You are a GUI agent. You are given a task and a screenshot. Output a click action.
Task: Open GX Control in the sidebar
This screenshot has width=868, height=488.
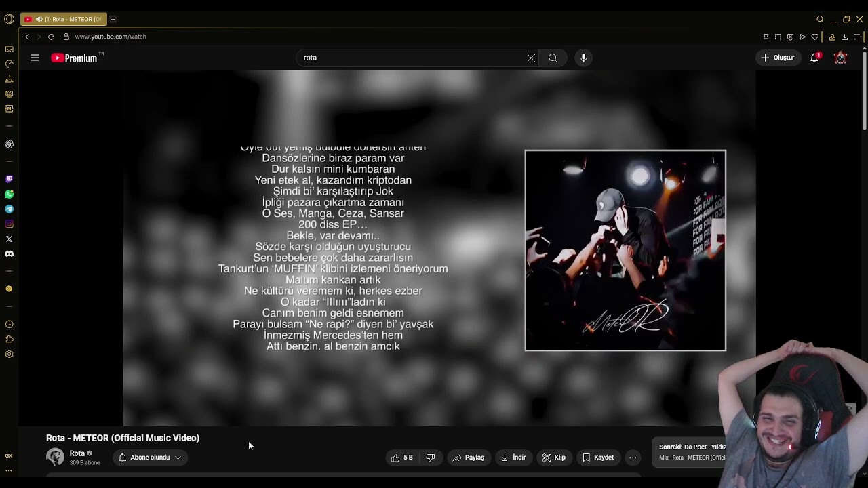(9, 49)
